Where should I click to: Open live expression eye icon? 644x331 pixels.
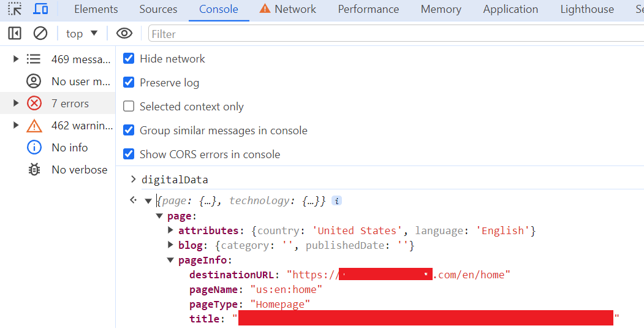coord(124,33)
